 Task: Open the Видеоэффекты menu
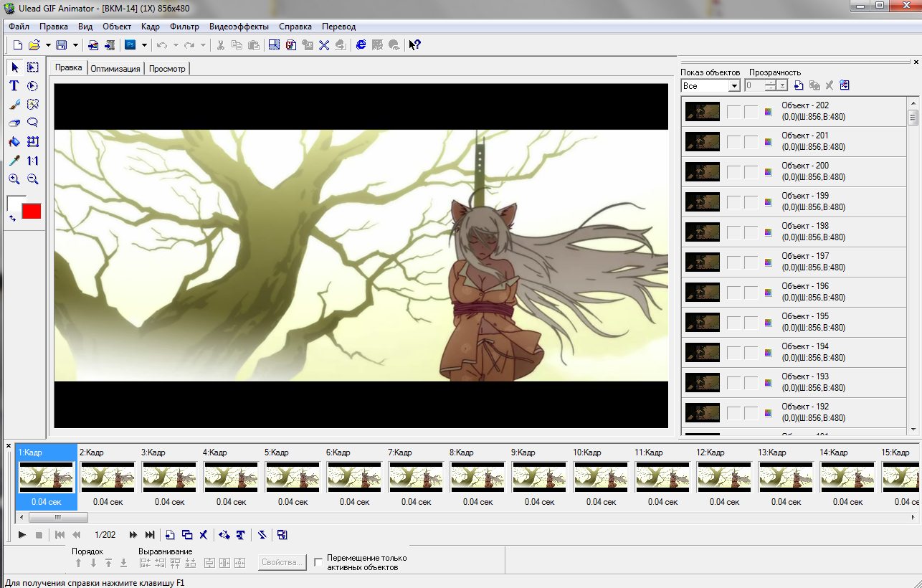[239, 27]
